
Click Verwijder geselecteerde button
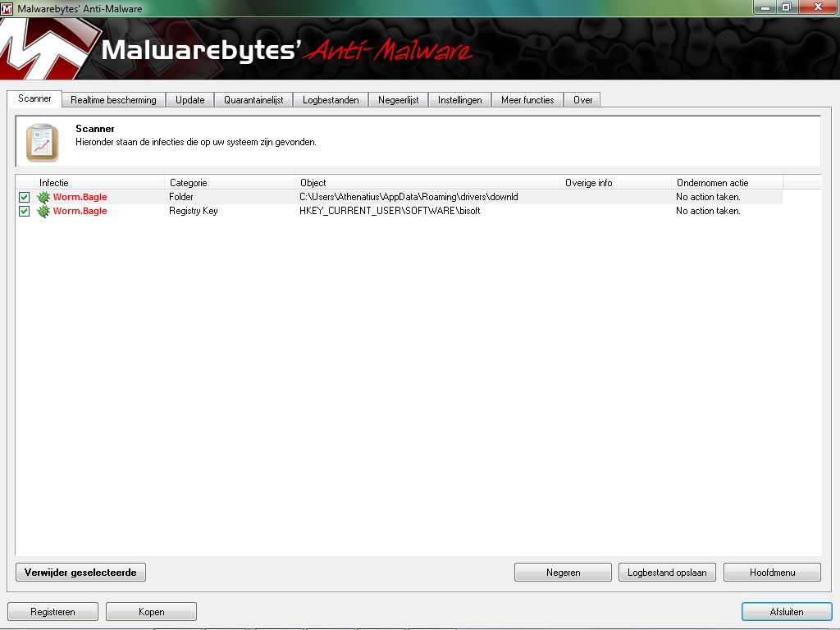pos(81,572)
